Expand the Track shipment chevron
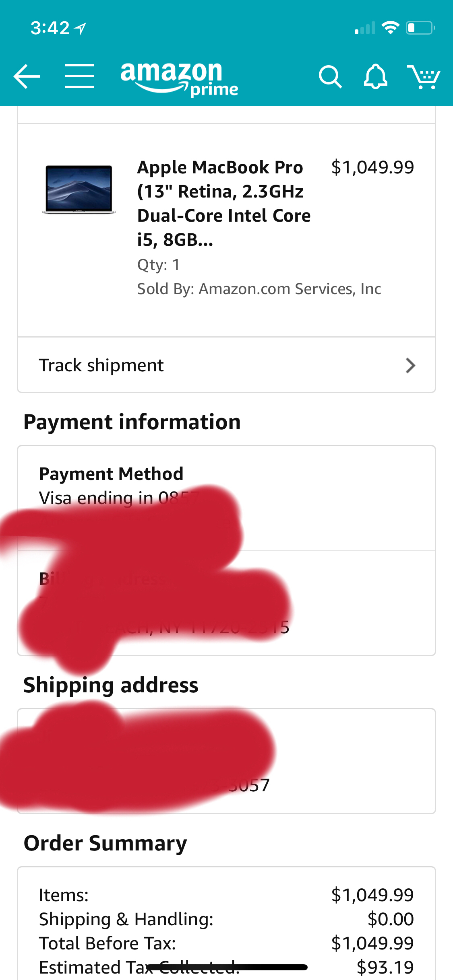The height and width of the screenshot is (980, 453). [410, 365]
